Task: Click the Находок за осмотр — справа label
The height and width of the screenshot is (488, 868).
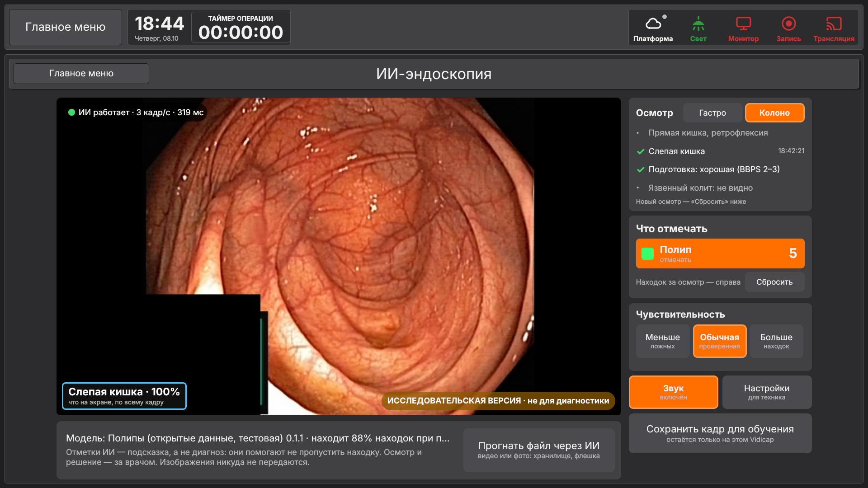Action: pos(688,282)
